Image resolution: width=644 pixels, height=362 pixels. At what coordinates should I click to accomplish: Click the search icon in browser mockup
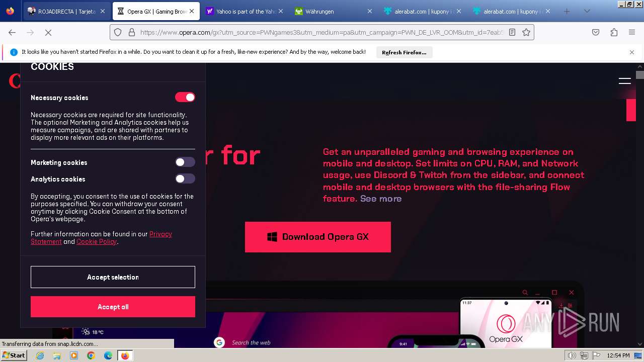(525, 293)
